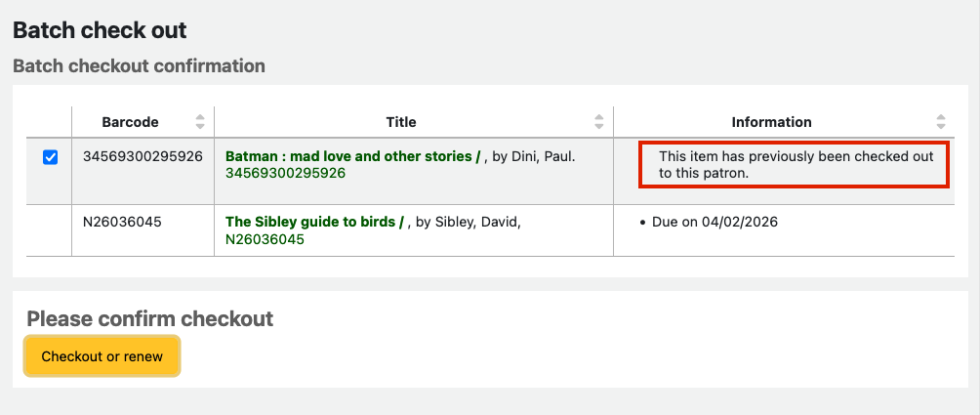Image resolution: width=980 pixels, height=415 pixels.
Task: Click the Title column header label
Action: [401, 122]
